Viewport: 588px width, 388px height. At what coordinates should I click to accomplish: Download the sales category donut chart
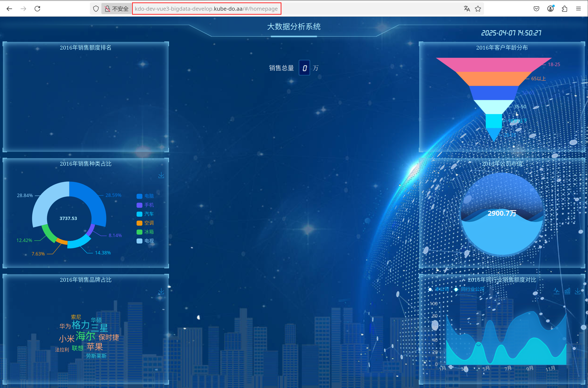coord(161,175)
